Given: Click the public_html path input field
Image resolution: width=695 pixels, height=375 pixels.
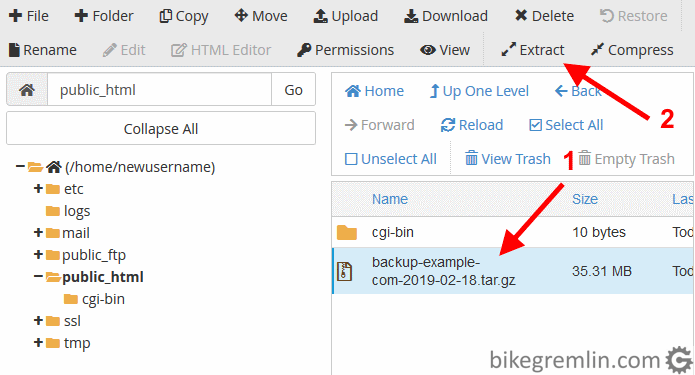Looking at the screenshot, I should (159, 90).
